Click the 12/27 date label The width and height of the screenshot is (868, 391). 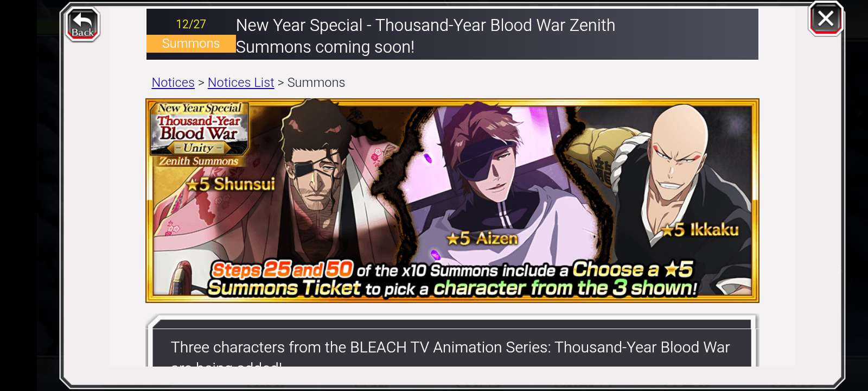(x=191, y=24)
